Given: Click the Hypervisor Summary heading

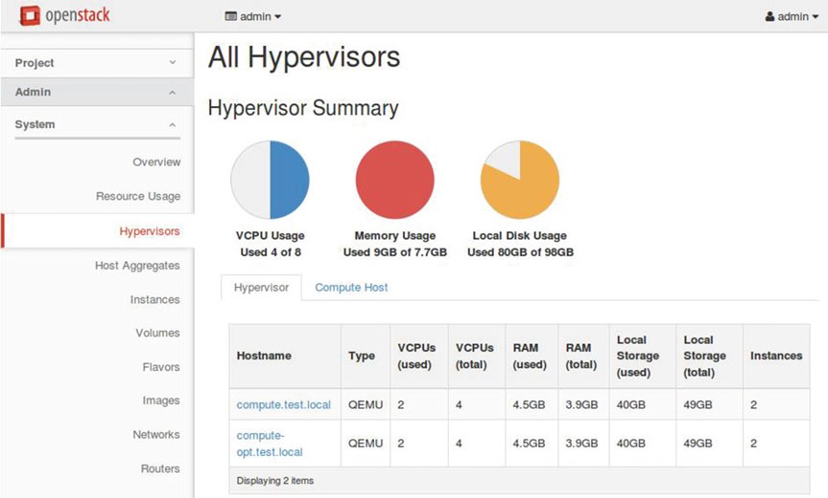Looking at the screenshot, I should (303, 108).
